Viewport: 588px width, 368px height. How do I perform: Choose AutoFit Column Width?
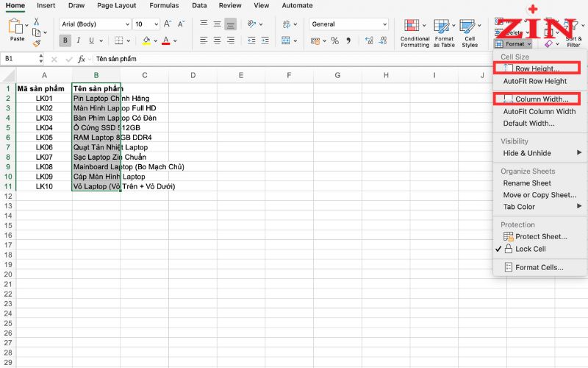[x=539, y=112]
